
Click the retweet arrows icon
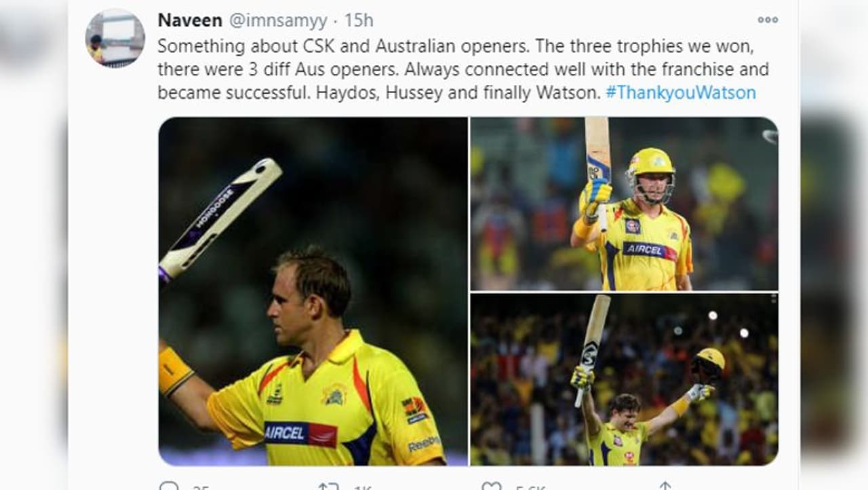(328, 487)
